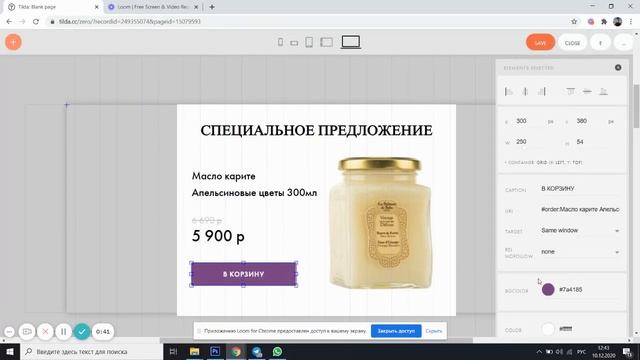The image size is (640, 360).
Task: Open Photoshop from taskbar
Action: pyautogui.click(x=215, y=351)
